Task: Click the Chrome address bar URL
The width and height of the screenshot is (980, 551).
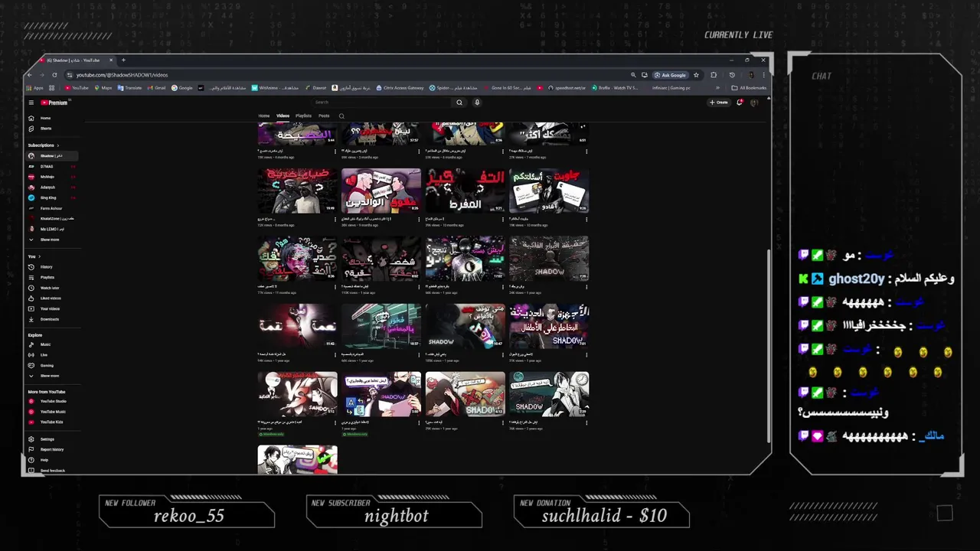Action: pyautogui.click(x=122, y=75)
